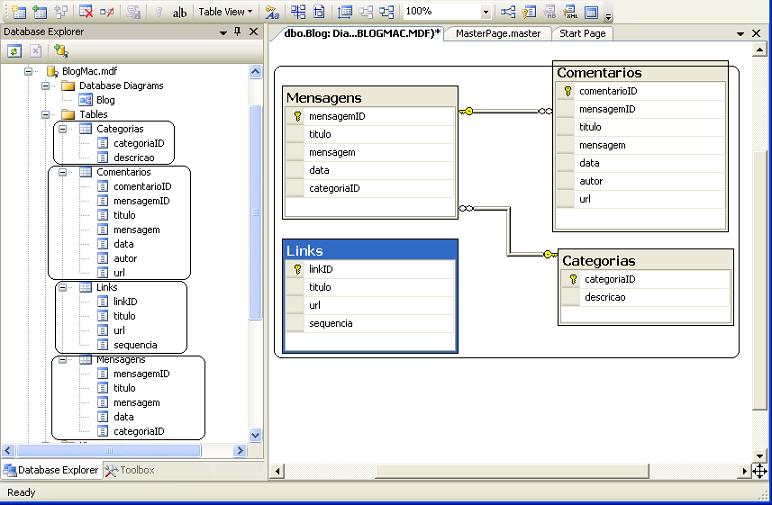The height and width of the screenshot is (505, 772).
Task: Open the Start Page tab
Action: (582, 33)
